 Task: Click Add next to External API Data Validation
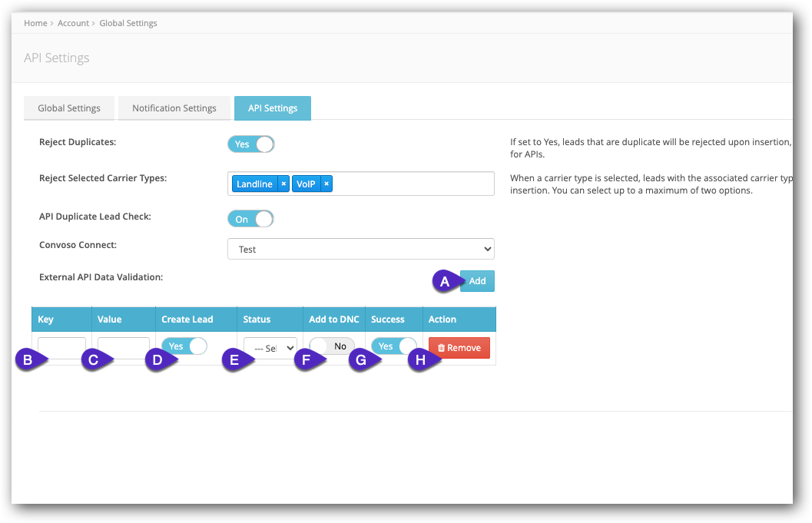tap(477, 280)
